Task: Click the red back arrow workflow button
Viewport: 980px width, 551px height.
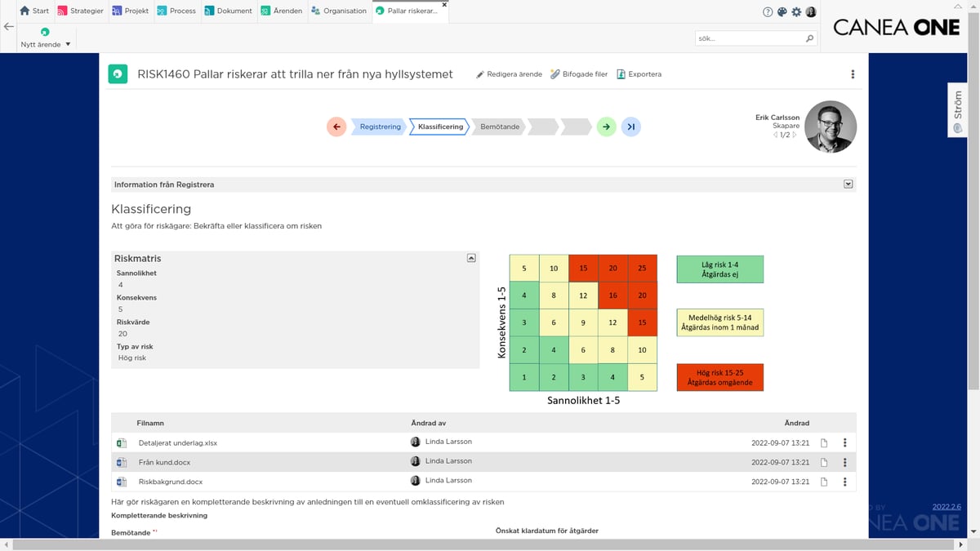Action: click(336, 127)
